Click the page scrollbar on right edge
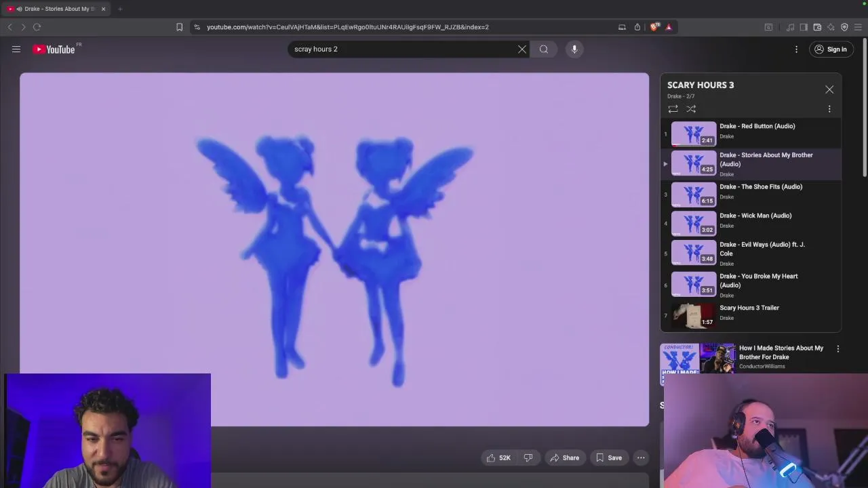868x488 pixels. 865,108
